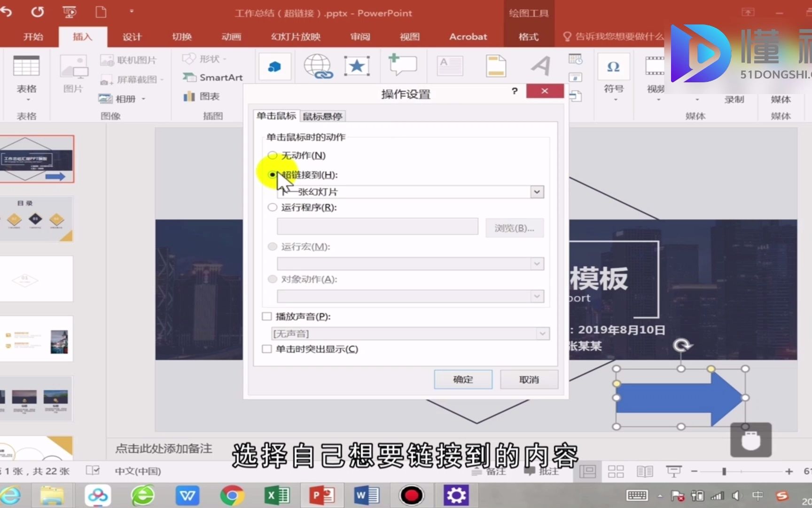
Task: Click the red record button taskbar icon
Action: coord(412,495)
